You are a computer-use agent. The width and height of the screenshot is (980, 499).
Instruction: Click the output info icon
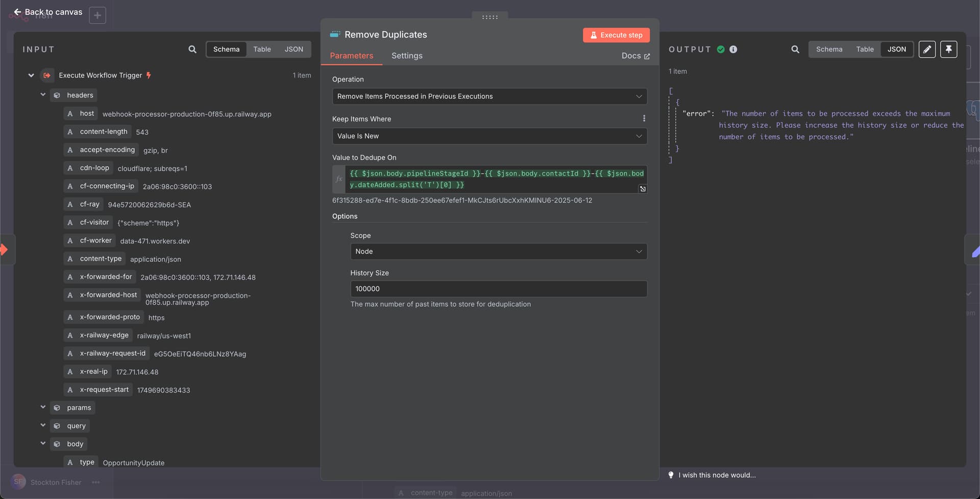(x=733, y=49)
